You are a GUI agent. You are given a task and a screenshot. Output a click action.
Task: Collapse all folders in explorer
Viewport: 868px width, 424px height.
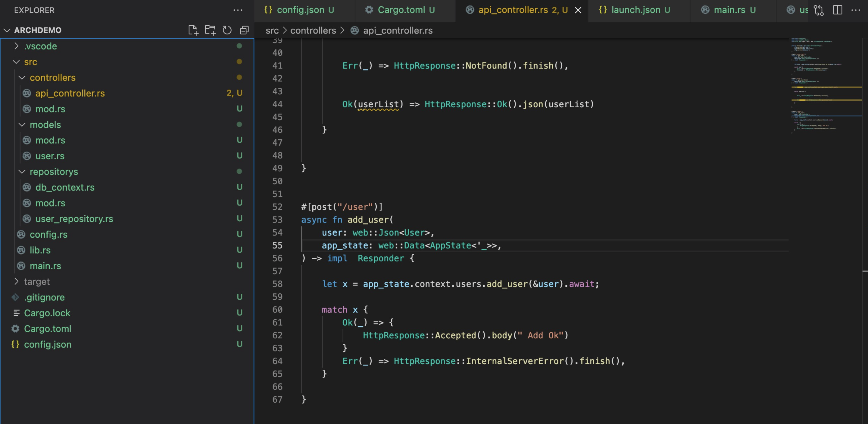coord(244,30)
